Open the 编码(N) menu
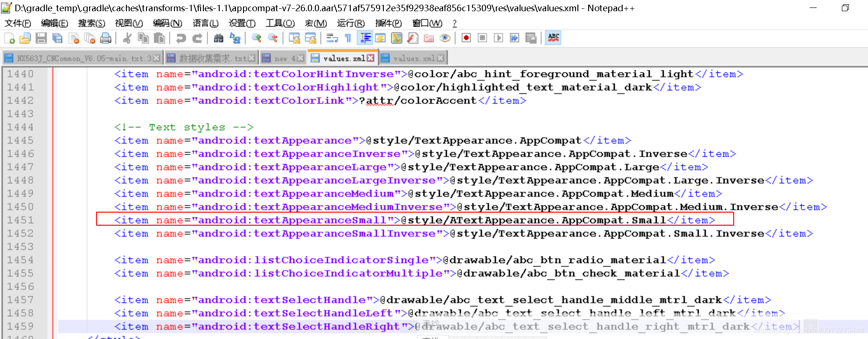 (167, 23)
